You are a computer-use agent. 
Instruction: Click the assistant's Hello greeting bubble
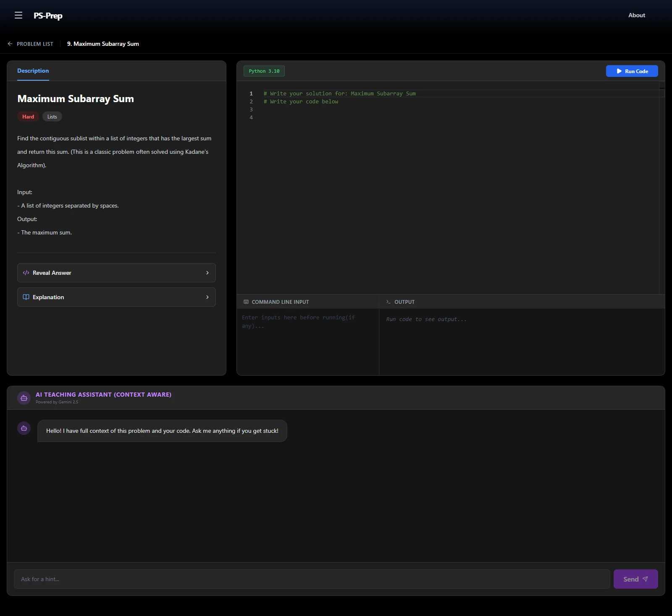tap(162, 431)
